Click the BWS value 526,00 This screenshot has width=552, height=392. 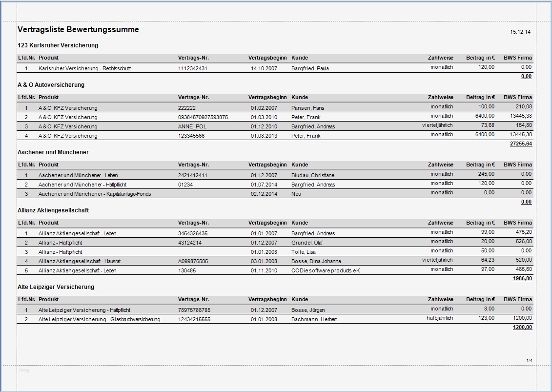pyautogui.click(x=524, y=241)
